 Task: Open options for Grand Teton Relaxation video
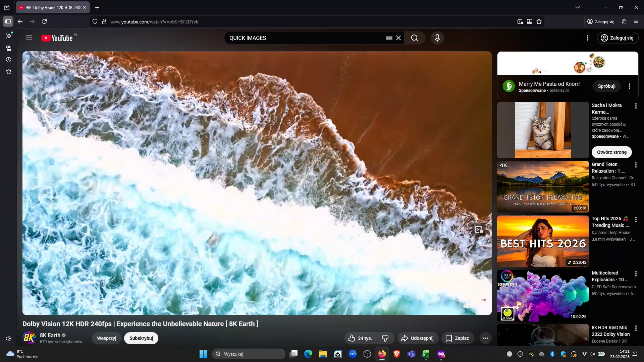[636, 165]
